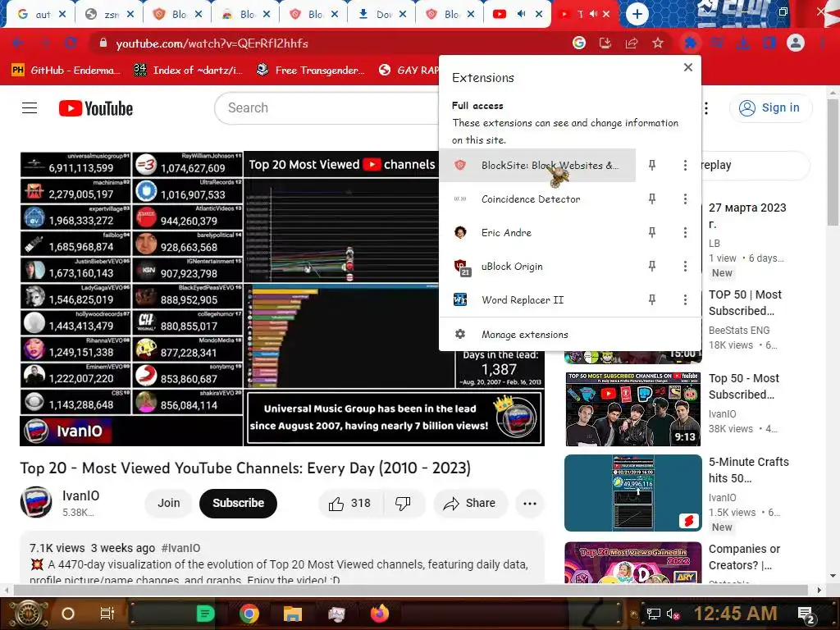840x630 pixels.
Task: Open File Explorer from taskbar
Action: (x=293, y=614)
